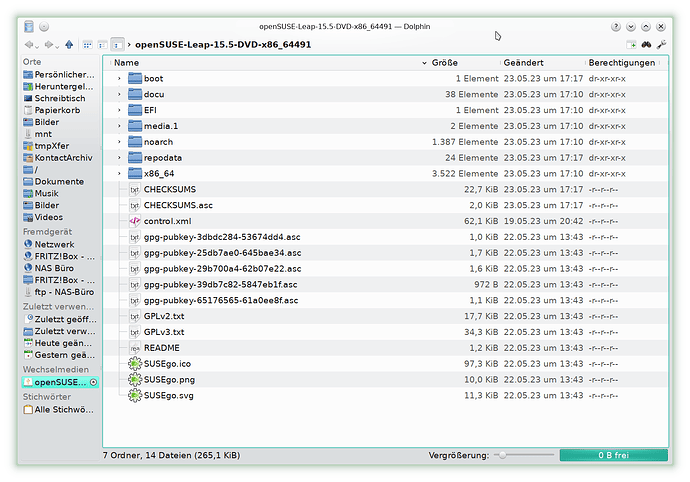Expand the noarch folder

coord(119,142)
